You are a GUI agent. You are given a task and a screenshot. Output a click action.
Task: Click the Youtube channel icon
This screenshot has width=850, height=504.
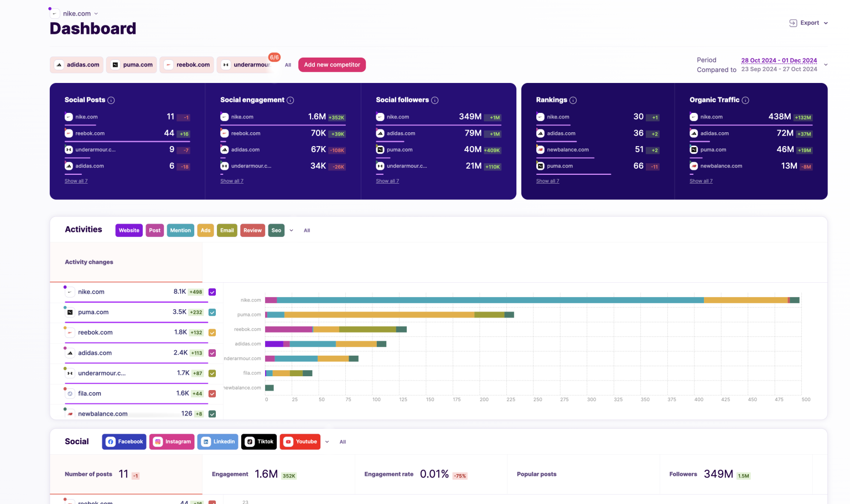click(x=288, y=441)
